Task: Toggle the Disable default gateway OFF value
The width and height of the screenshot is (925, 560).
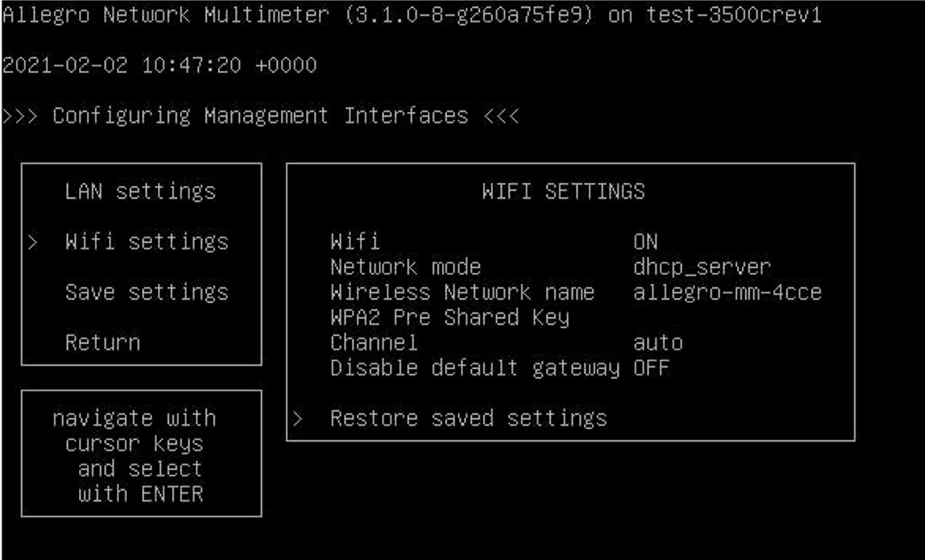Action: tap(651, 368)
